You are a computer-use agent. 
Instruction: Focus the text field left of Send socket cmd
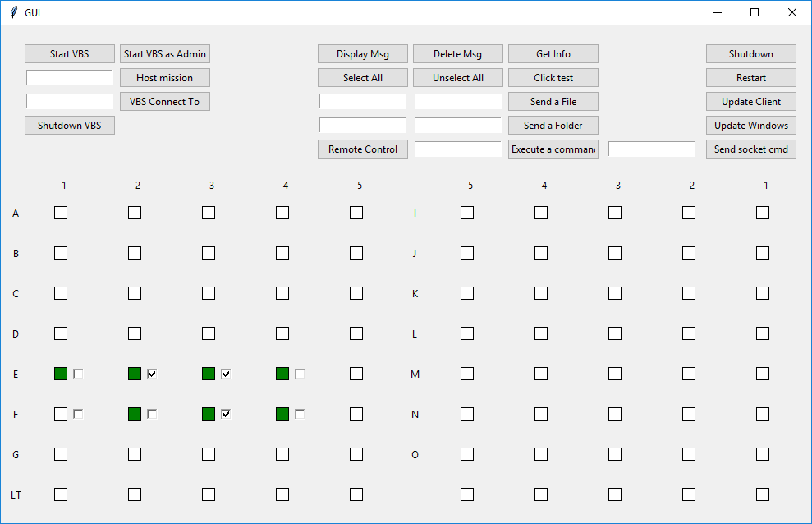[651, 149]
